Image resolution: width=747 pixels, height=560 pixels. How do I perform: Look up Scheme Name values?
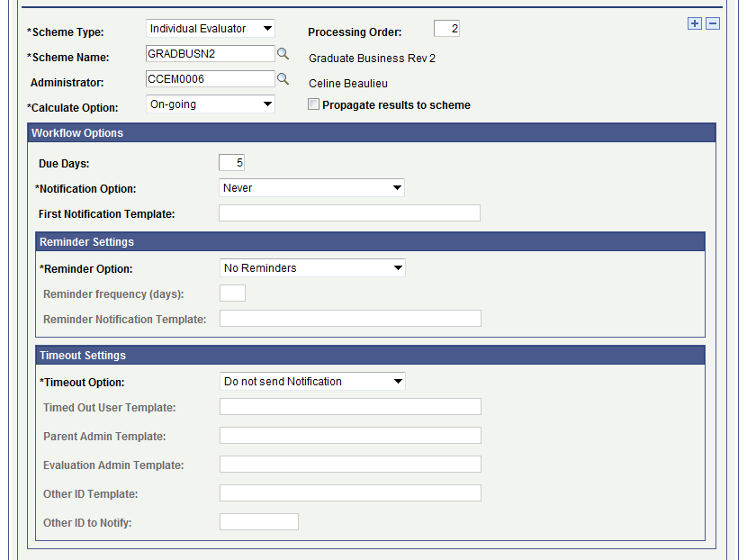coord(283,54)
